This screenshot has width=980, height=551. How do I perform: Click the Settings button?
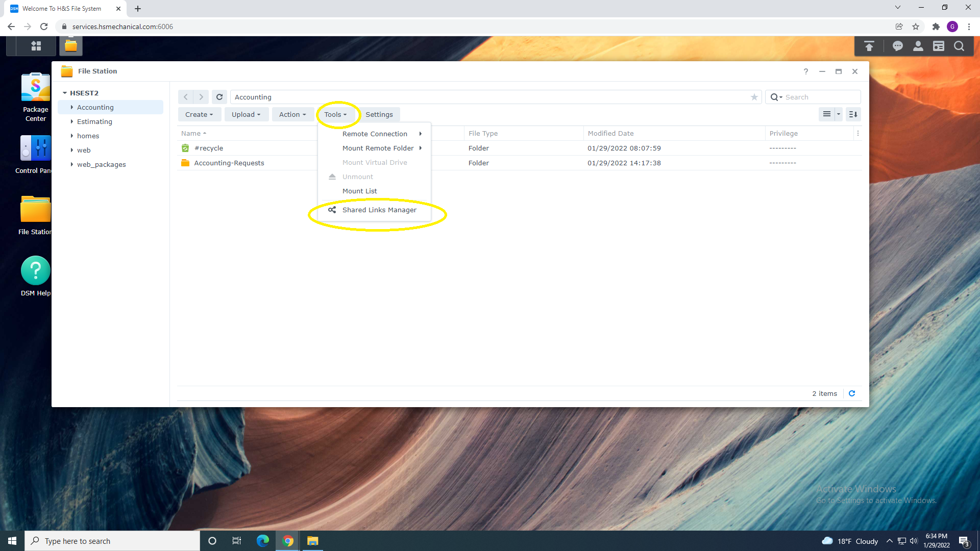[379, 114]
